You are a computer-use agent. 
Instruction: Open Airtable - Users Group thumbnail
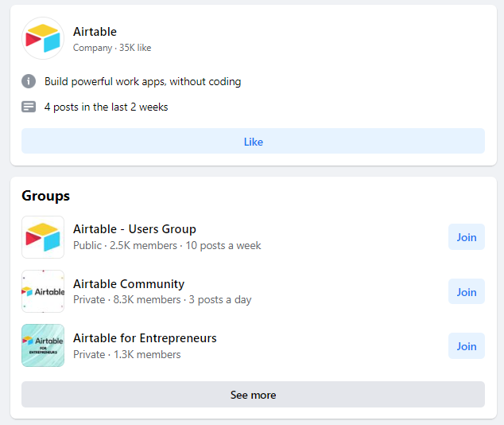click(x=43, y=237)
